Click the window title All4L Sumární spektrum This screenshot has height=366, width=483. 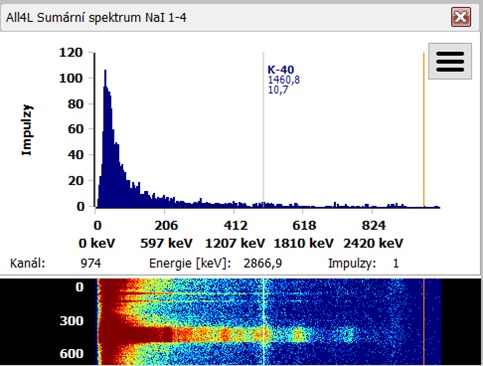[x=96, y=18]
